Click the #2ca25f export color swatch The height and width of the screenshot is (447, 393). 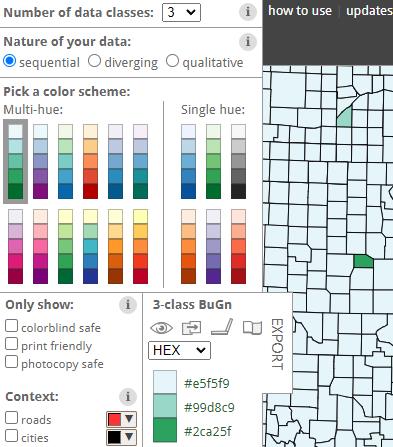pyautogui.click(x=165, y=430)
